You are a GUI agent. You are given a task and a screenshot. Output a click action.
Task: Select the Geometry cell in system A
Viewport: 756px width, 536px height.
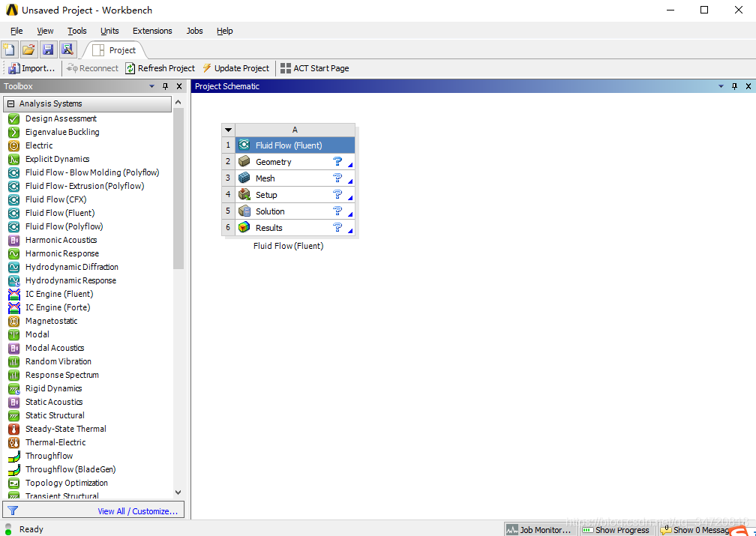[x=295, y=162]
